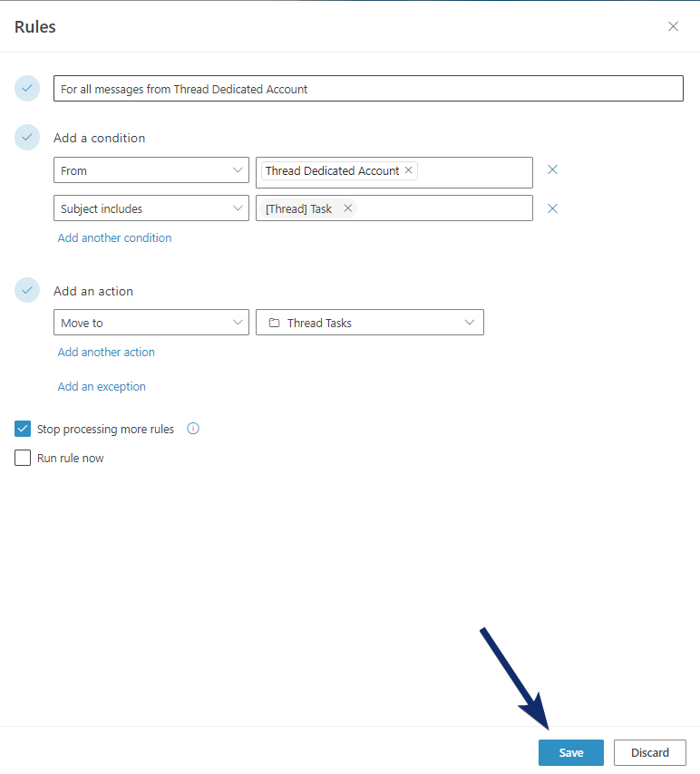Edit the rule name text field
Screen dimensions: 700x774
click(x=368, y=89)
